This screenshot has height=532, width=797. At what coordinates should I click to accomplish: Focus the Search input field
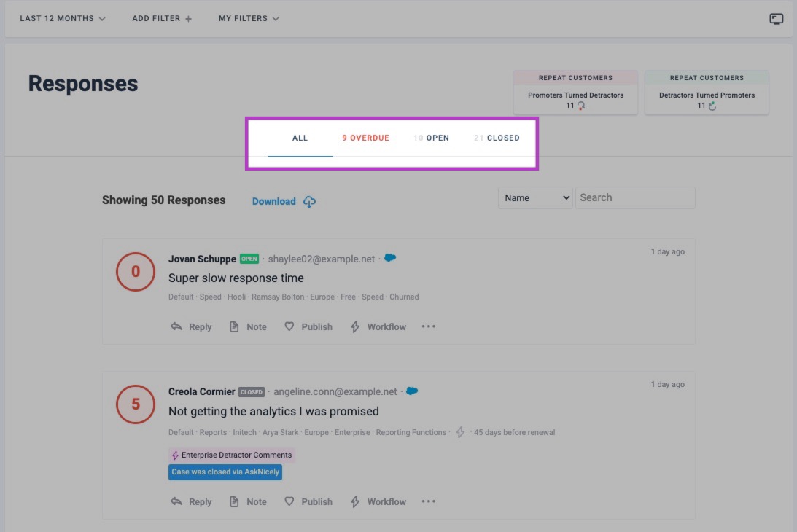pyautogui.click(x=635, y=197)
